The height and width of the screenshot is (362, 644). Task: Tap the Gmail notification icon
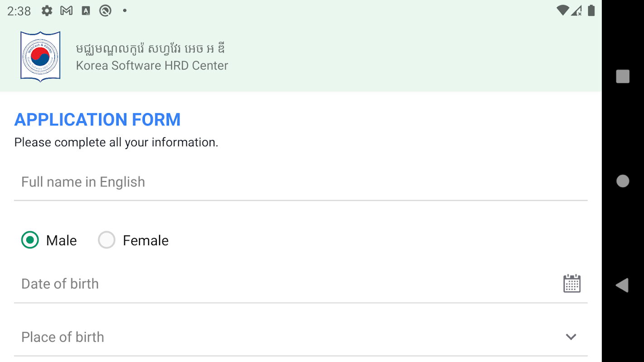[x=67, y=11]
